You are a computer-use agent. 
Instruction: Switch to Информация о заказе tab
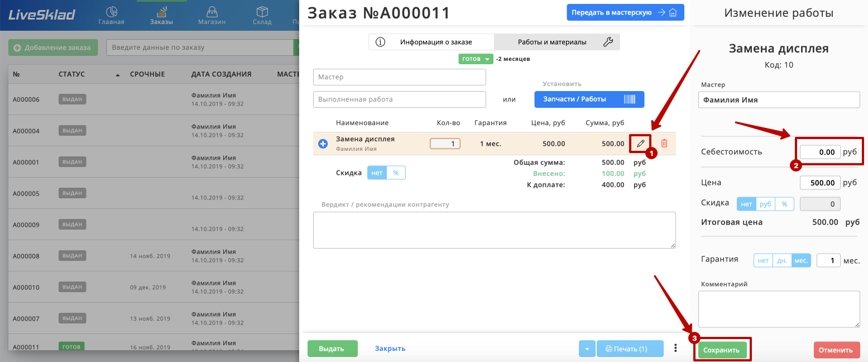[x=431, y=42]
